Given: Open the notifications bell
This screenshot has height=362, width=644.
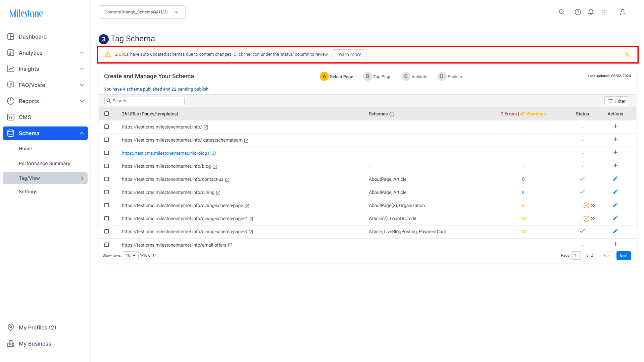Looking at the screenshot, I should 591,12.
